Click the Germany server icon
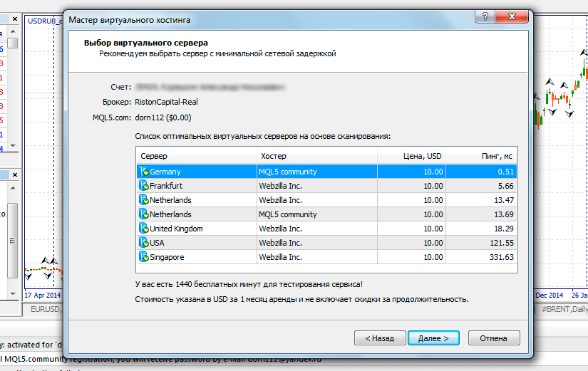This screenshot has width=588, height=371. (x=144, y=172)
